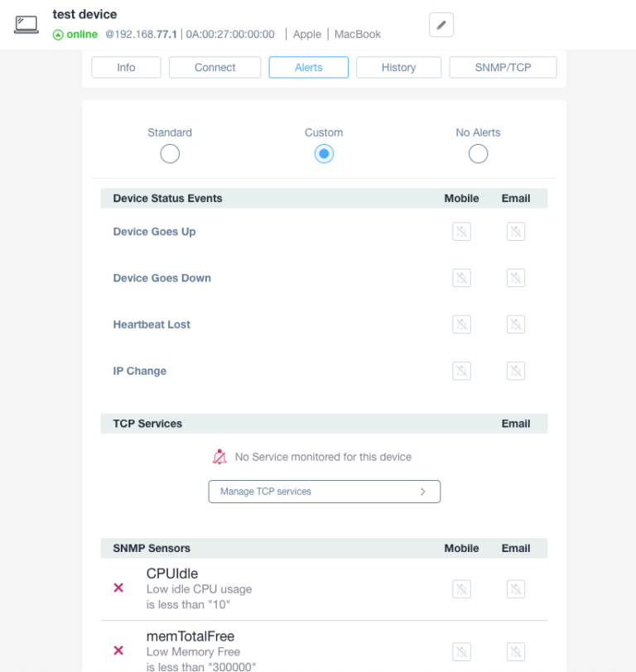636x672 pixels.
Task: Toggle email alert for Device Goes Up
Action: tap(516, 232)
